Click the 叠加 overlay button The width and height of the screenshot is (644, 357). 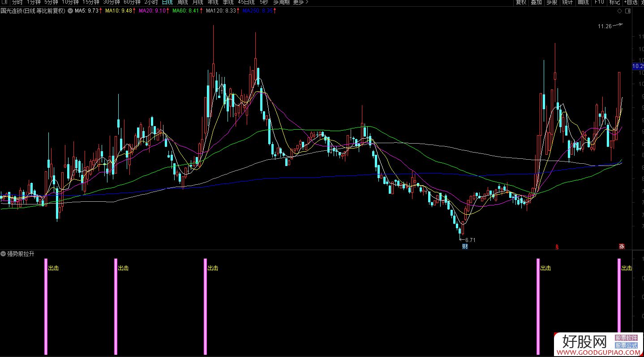pyautogui.click(x=537, y=2)
